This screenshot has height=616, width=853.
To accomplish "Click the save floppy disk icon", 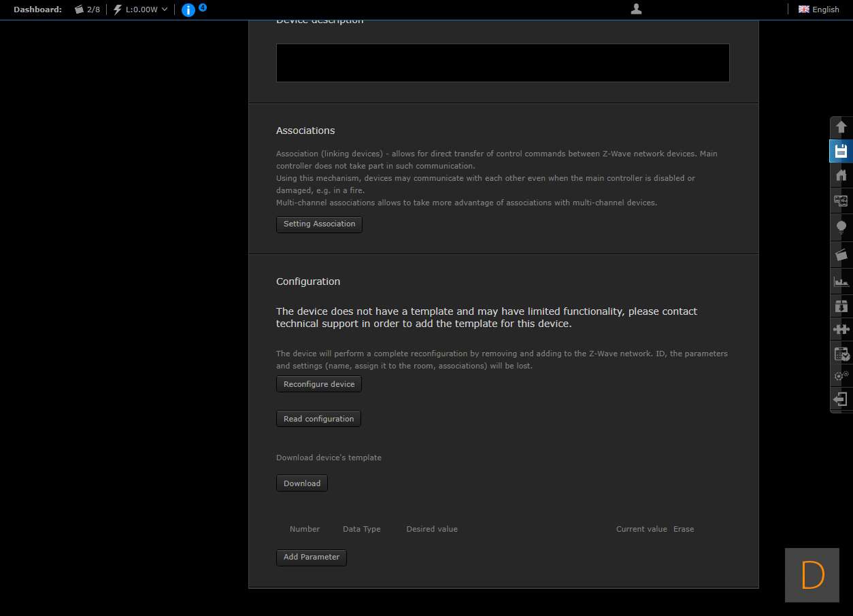I will [x=841, y=151].
